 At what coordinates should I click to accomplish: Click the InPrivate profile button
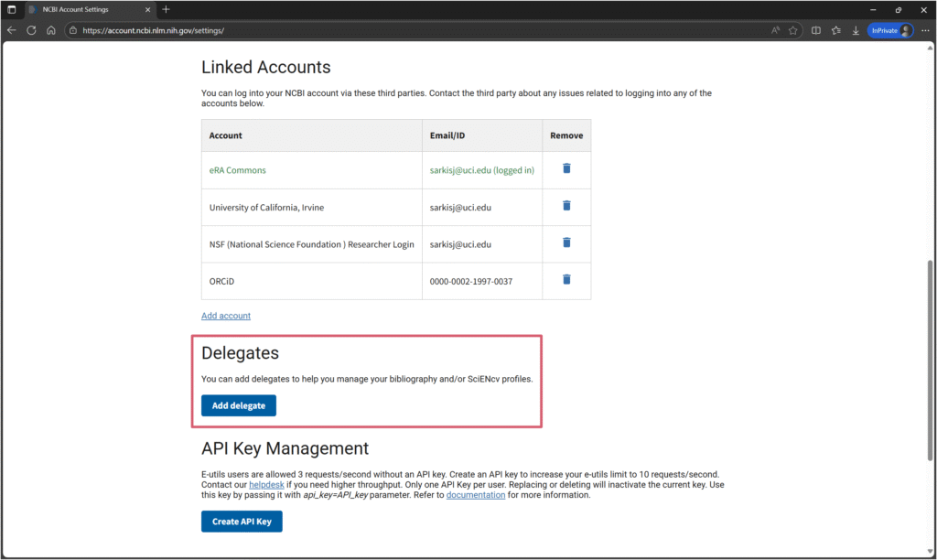click(x=890, y=30)
